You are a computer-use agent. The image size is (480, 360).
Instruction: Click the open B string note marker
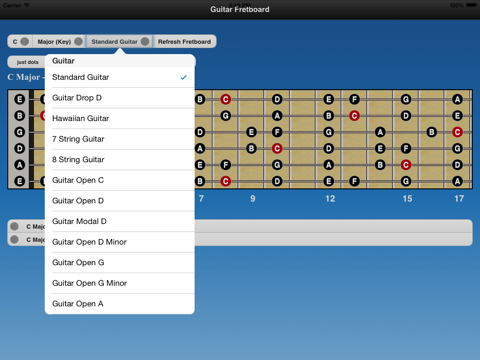coord(20,116)
